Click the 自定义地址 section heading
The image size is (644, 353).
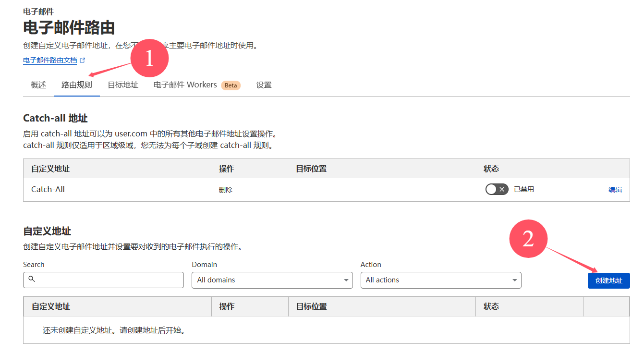47,231
